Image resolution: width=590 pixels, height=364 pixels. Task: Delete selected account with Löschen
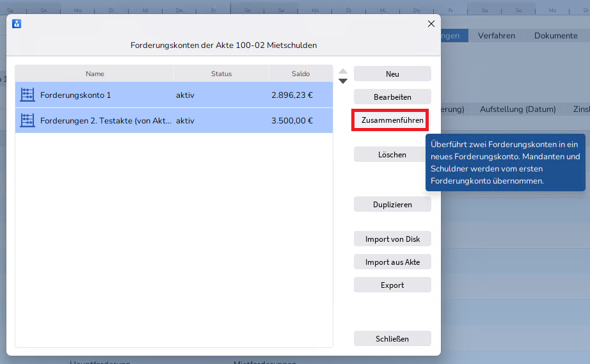[x=392, y=154]
